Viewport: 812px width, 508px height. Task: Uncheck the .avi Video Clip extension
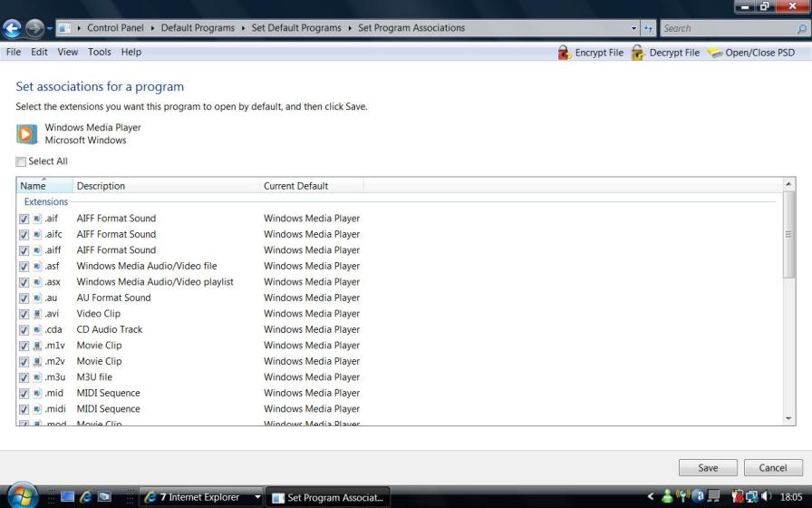coord(24,314)
